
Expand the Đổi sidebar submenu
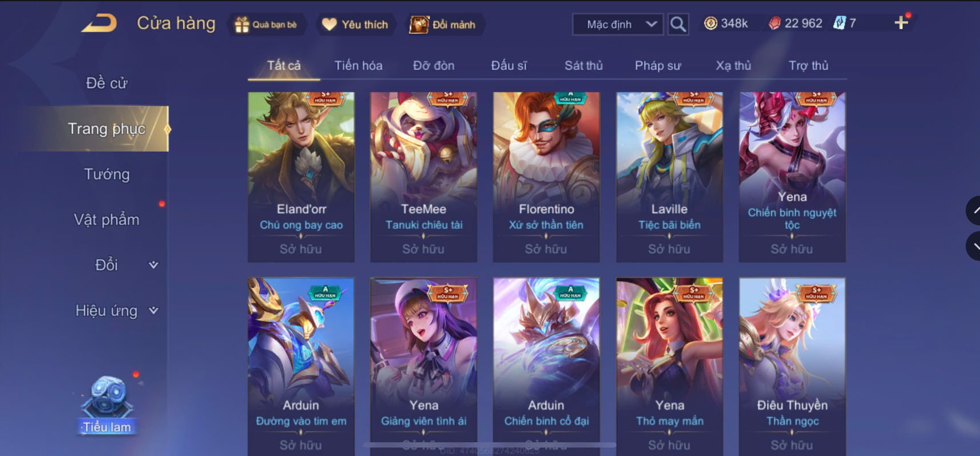[153, 265]
